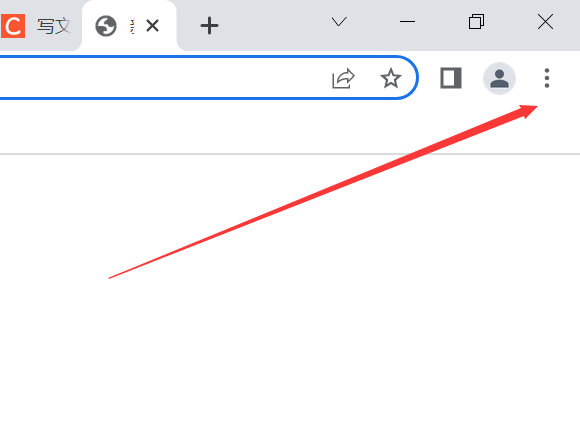Close the active globe tab
This screenshot has height=434, width=580.
coord(152,26)
